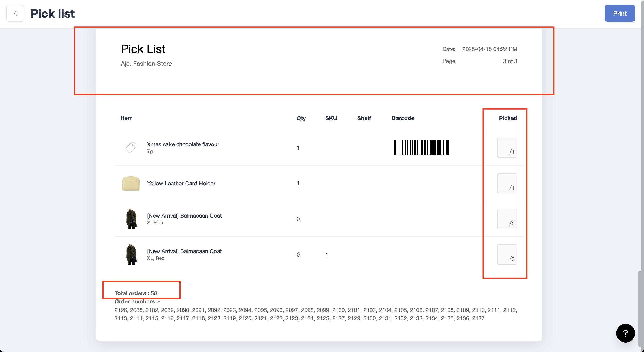Click the 'Shelf' column header
Viewport: 644px width, 352px height.
click(x=364, y=118)
